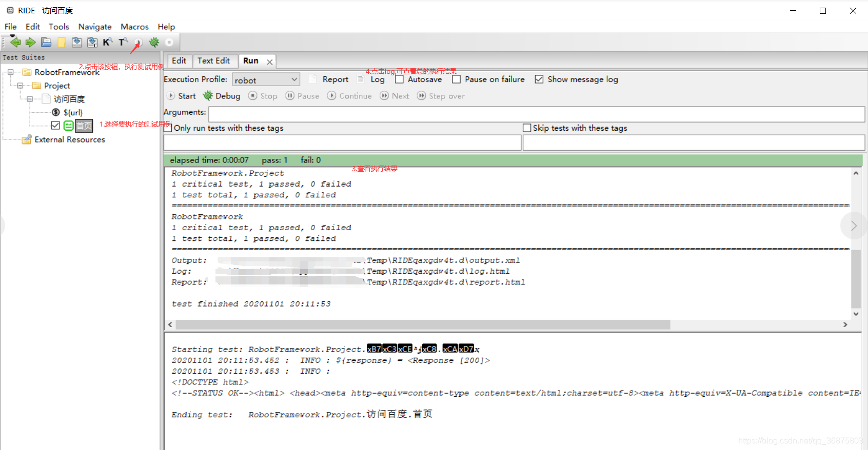Screen dimensions: 868x450
Task: Click the Continue button label
Action: [x=356, y=96]
